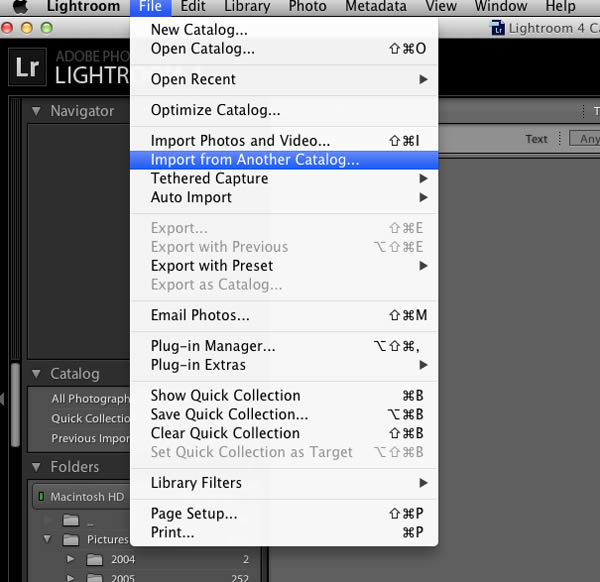Choose Import Photos and Video
Image resolution: width=600 pixels, height=582 pixels.
(284, 141)
